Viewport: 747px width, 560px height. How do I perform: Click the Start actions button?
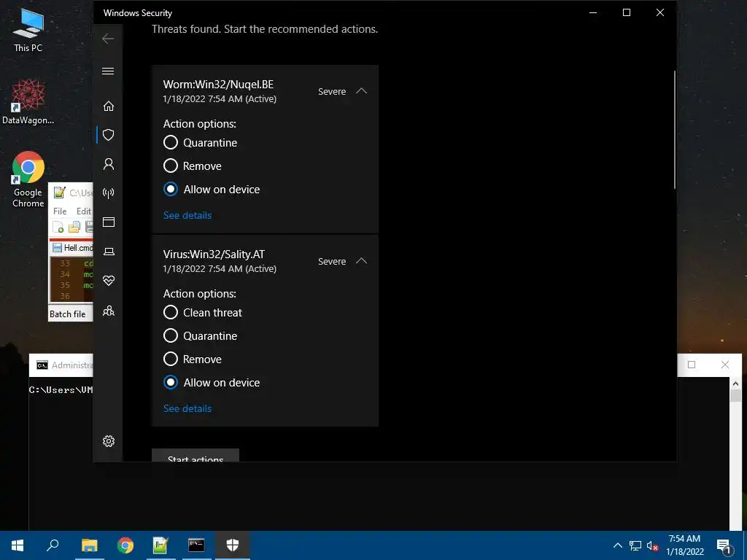click(196, 455)
